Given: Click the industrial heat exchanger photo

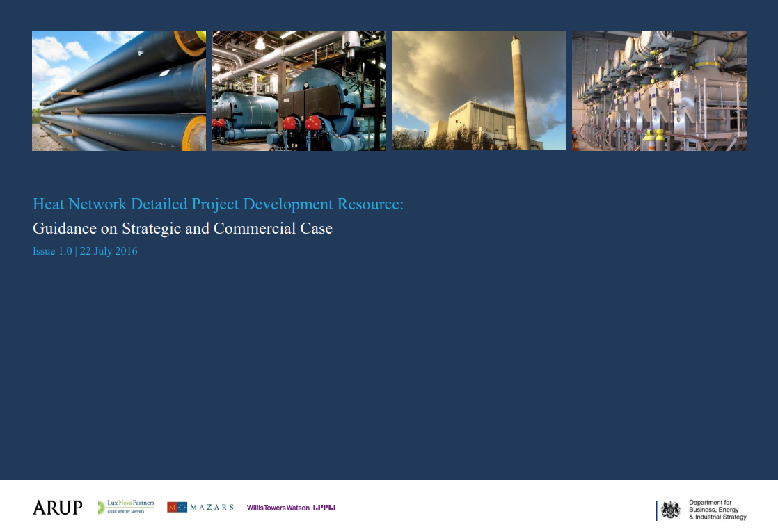Looking at the screenshot, I should [x=658, y=90].
